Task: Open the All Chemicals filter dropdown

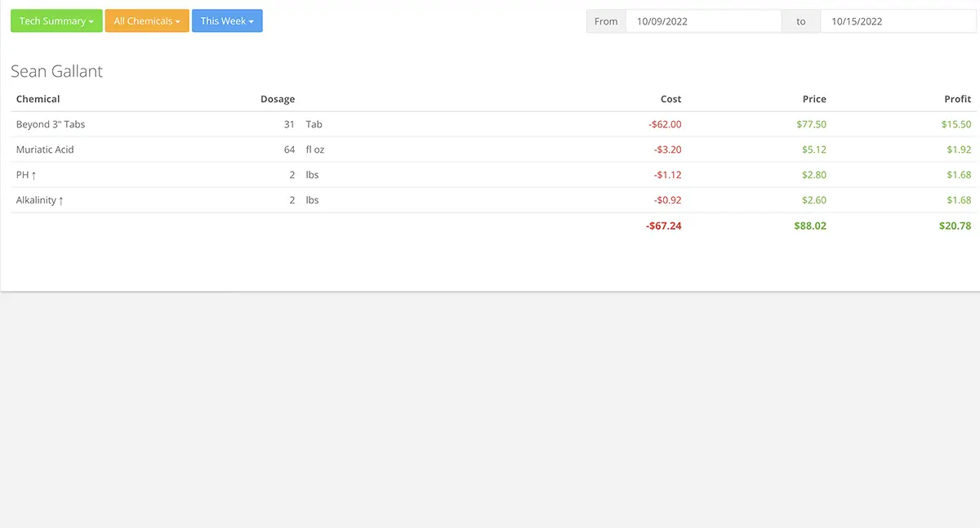Action: (147, 21)
